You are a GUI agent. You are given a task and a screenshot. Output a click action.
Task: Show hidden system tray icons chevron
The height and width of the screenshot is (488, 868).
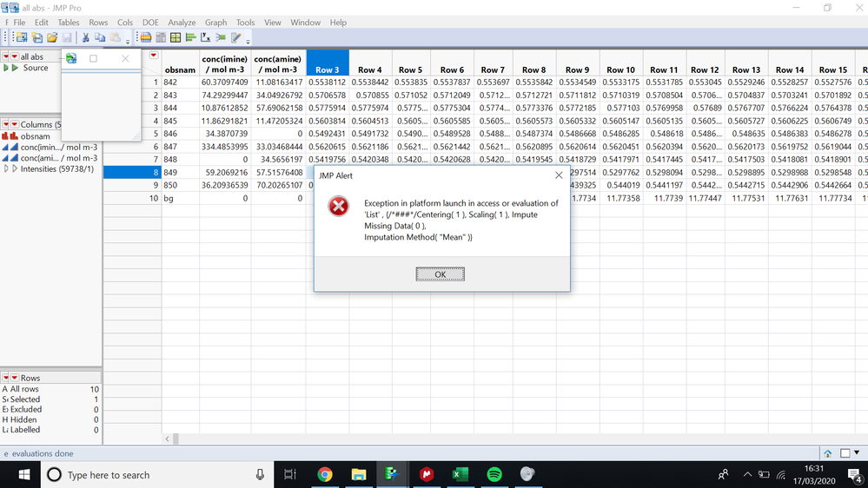coord(747,474)
